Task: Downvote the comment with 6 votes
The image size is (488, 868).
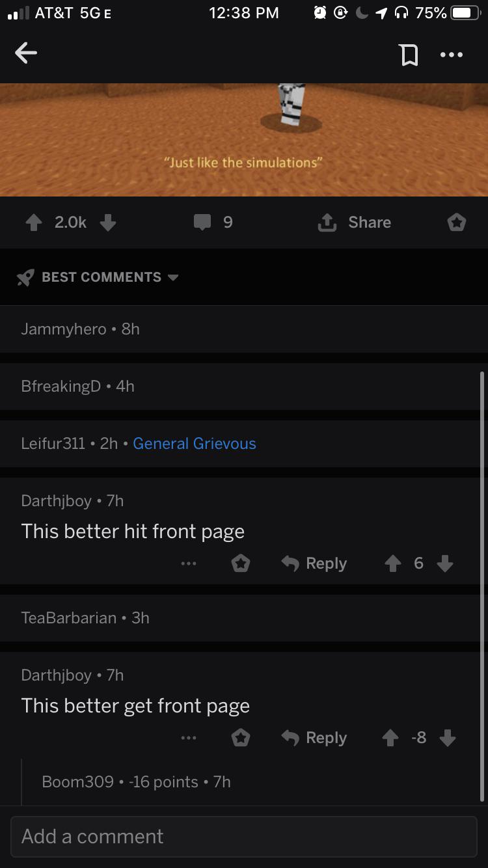Action: (445, 563)
